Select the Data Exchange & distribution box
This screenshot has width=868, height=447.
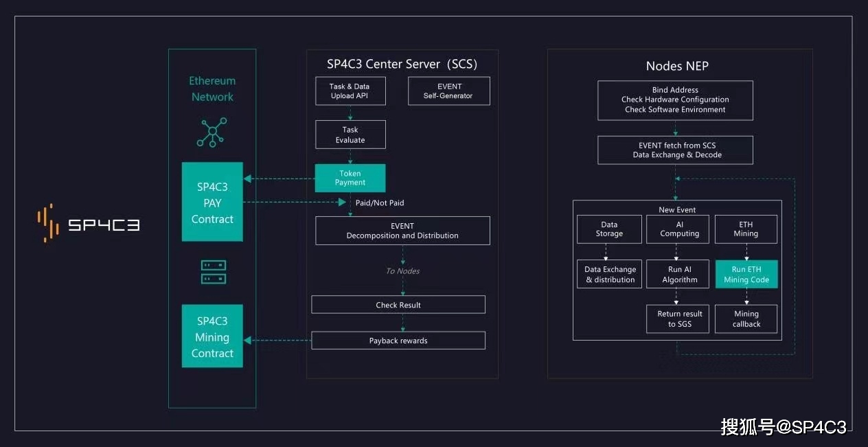[610, 274]
